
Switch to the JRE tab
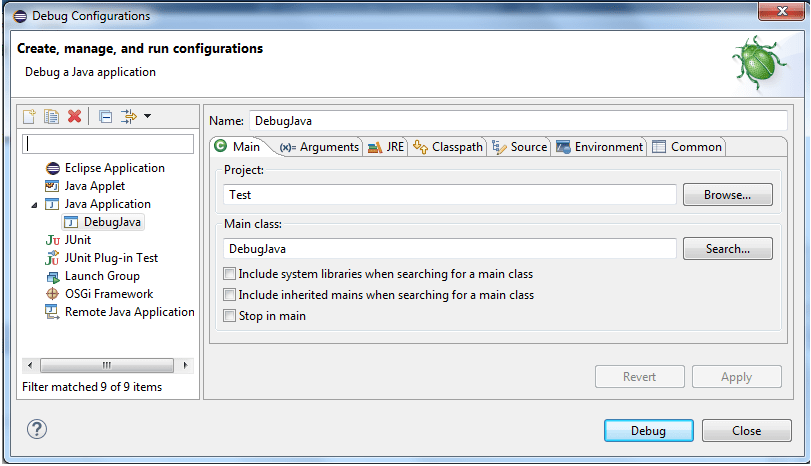(x=386, y=147)
